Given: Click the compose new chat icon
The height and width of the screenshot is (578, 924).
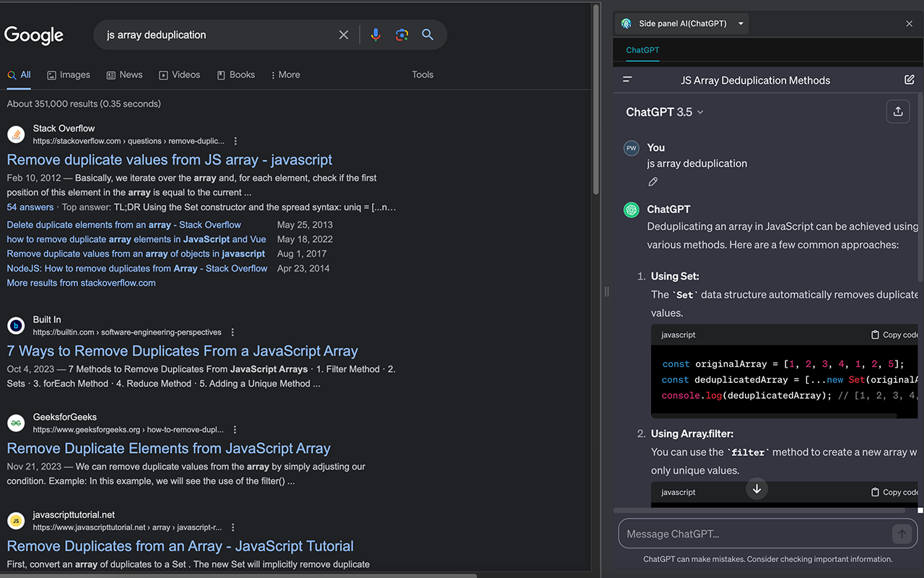Looking at the screenshot, I should (x=909, y=80).
